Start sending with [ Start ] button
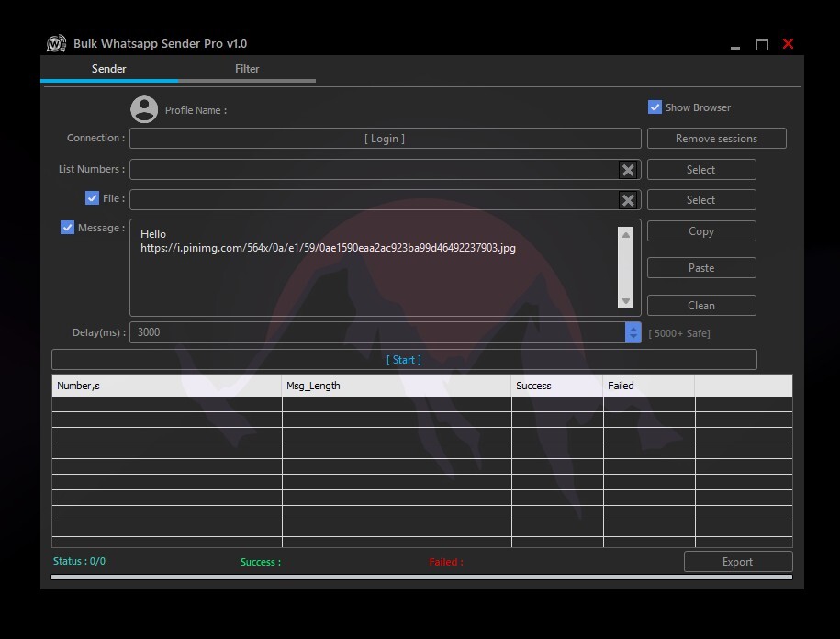The width and height of the screenshot is (840, 639). 404,359
